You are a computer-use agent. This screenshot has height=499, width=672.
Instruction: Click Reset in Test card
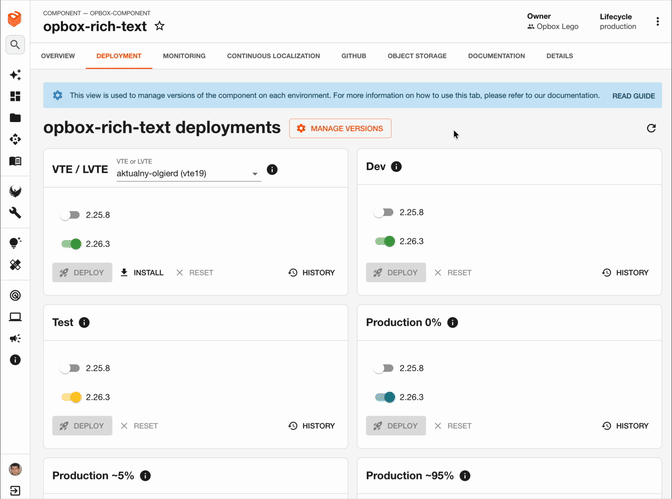pos(139,426)
